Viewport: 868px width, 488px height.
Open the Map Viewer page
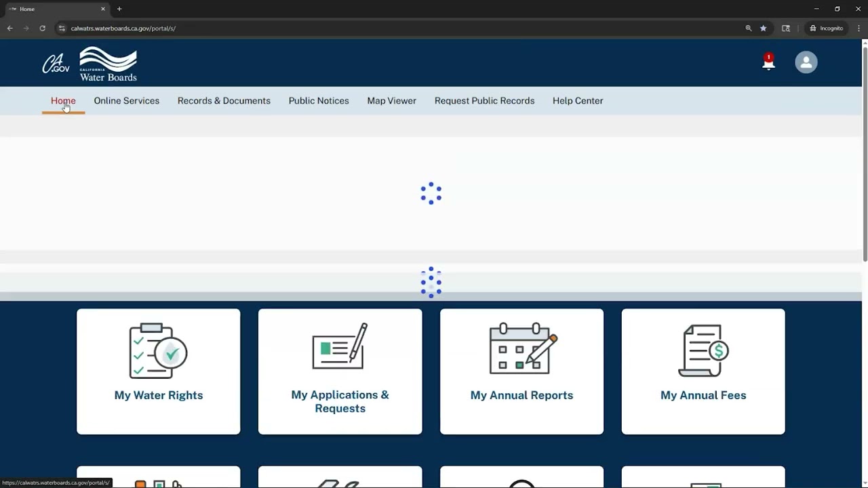click(392, 100)
